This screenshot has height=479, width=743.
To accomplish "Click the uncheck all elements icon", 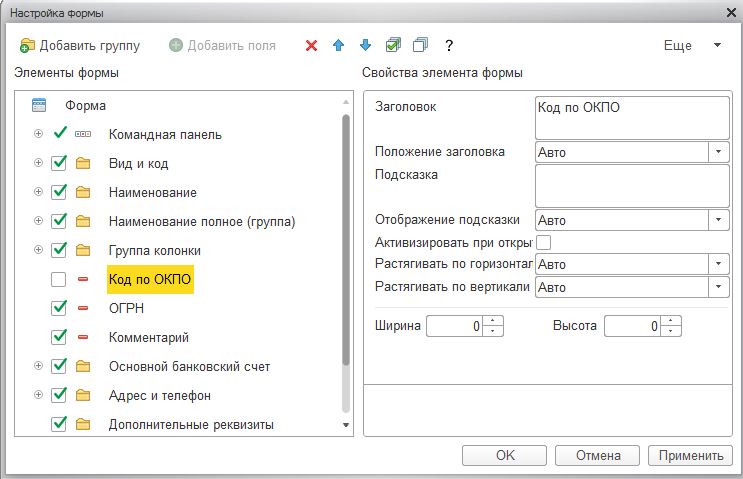I will pos(420,45).
